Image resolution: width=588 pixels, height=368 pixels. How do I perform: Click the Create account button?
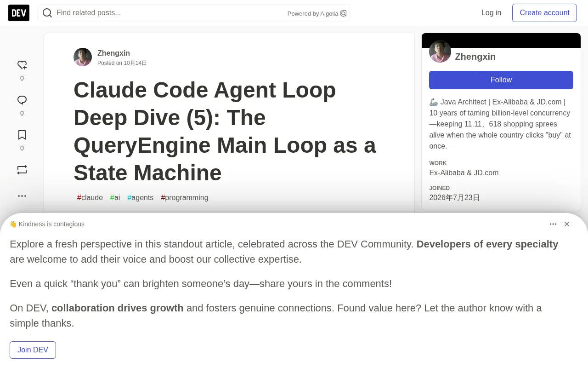point(544,13)
